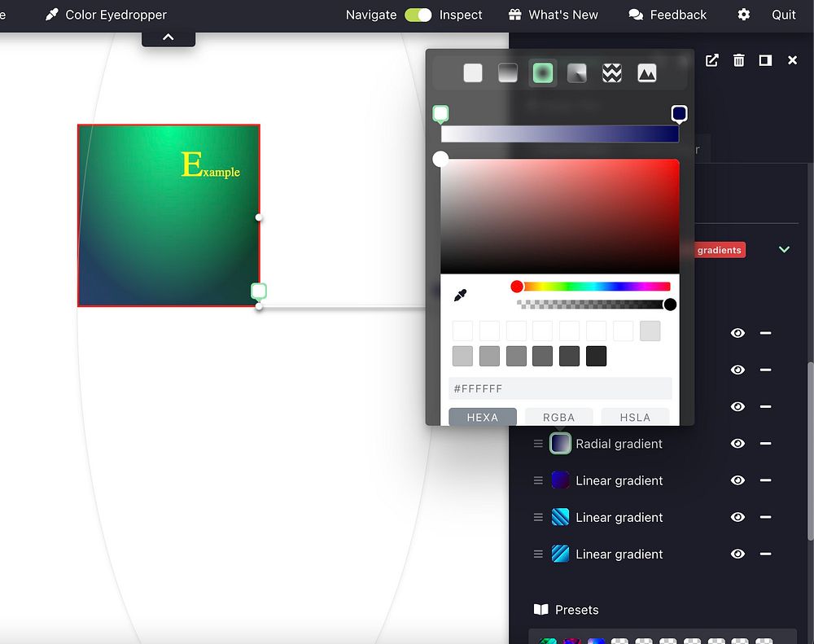
Task: Click the dark purple Linear gradient drag handle
Action: click(x=538, y=480)
